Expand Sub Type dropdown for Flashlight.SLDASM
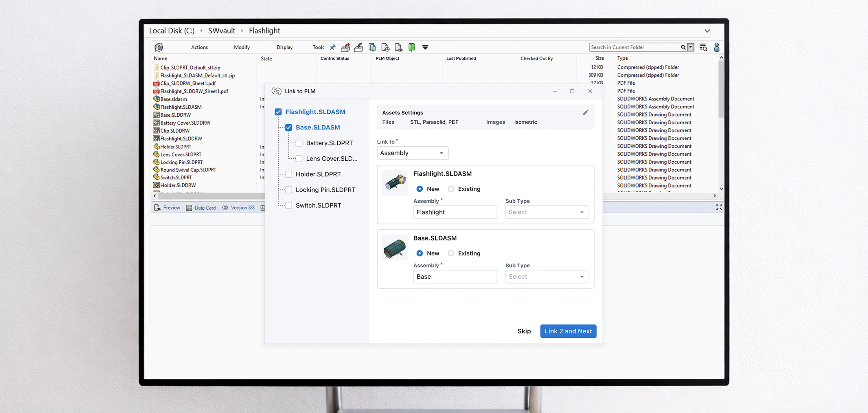The image size is (868, 413). [x=547, y=212]
